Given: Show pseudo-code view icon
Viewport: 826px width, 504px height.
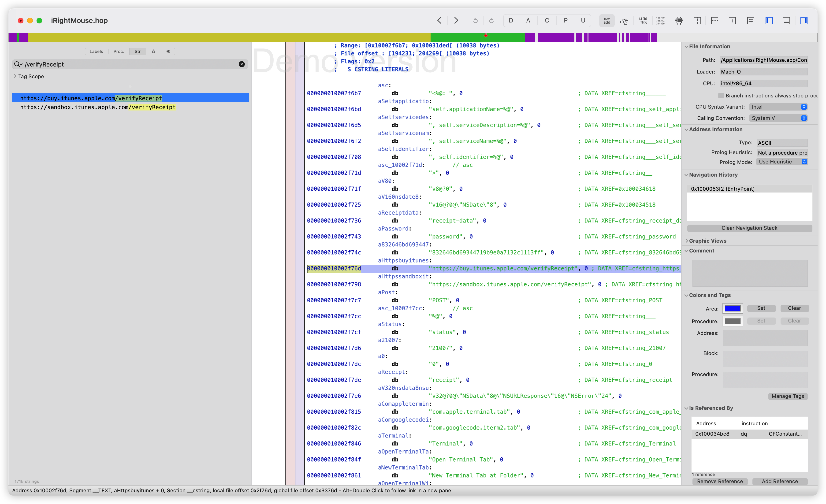Looking at the screenshot, I should click(x=643, y=20).
